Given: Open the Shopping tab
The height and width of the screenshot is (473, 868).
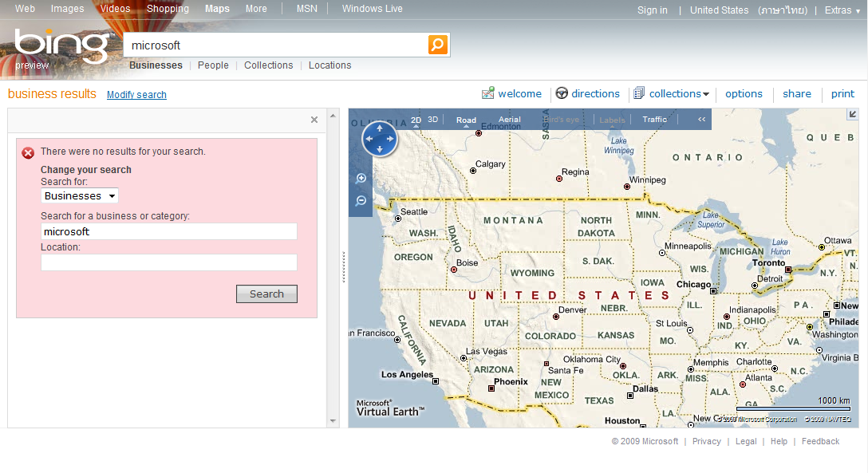Looking at the screenshot, I should [x=168, y=9].
